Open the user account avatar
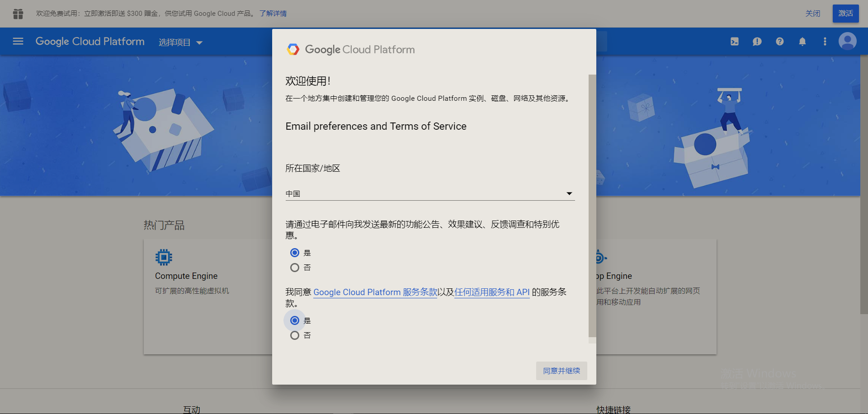This screenshot has height=414, width=868. coord(848,41)
